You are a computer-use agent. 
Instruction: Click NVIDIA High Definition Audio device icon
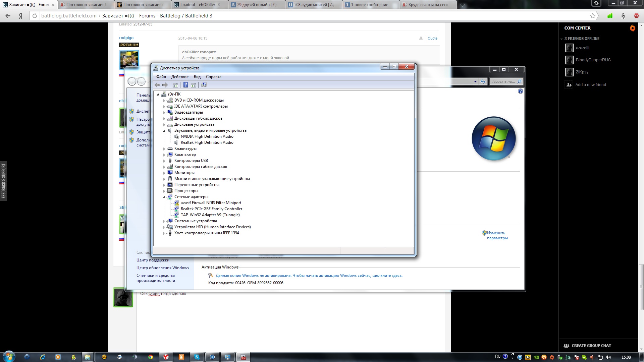click(x=176, y=136)
